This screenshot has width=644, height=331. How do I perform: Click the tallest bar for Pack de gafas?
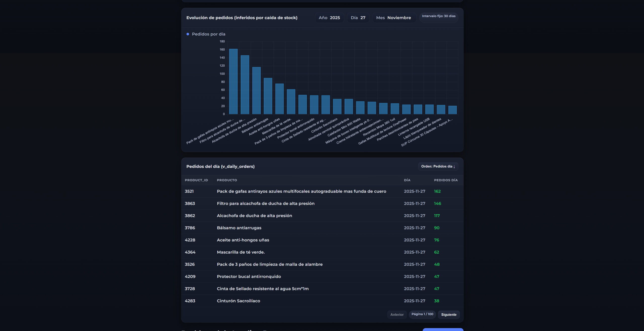click(233, 81)
